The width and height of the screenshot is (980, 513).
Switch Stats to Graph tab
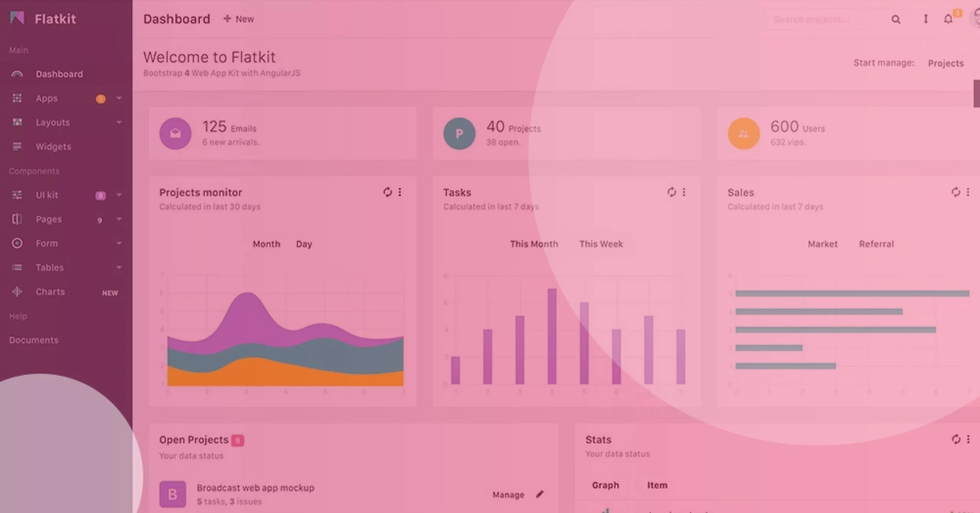coord(605,485)
